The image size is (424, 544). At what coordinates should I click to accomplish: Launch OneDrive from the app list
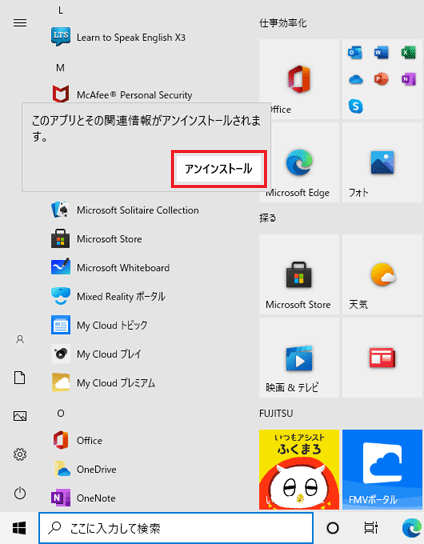pyautogui.click(x=85, y=469)
